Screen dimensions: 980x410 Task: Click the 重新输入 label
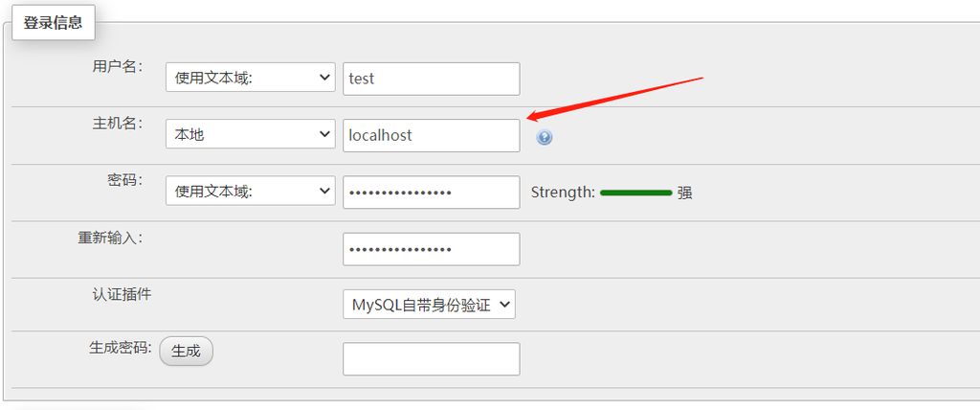click(x=110, y=237)
